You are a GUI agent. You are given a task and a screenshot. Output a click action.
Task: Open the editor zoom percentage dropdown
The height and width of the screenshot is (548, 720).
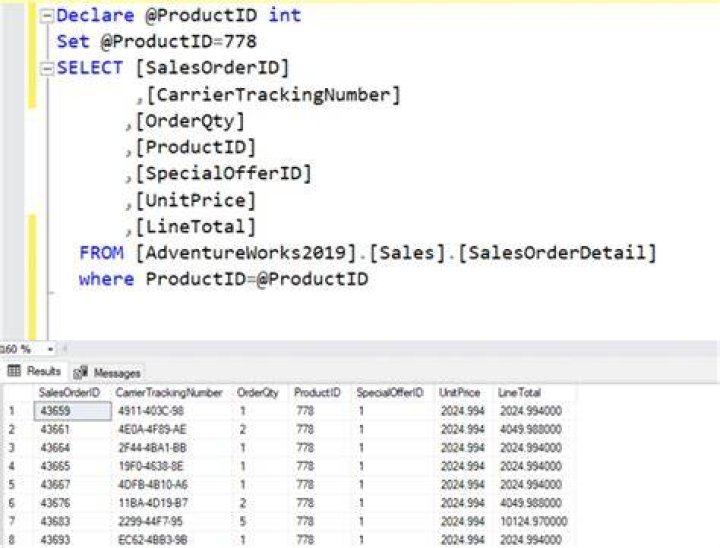click(51, 350)
